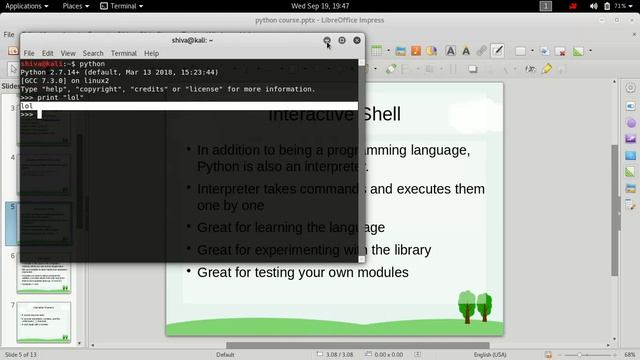Open the Applications menu in top bar
The image size is (640, 360).
[x=27, y=6]
